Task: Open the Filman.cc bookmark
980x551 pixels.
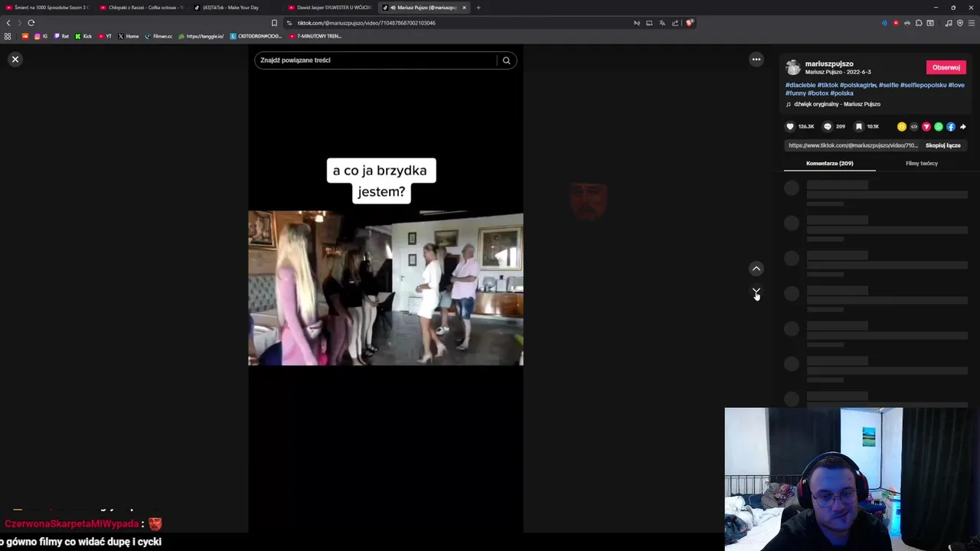Action: point(158,36)
